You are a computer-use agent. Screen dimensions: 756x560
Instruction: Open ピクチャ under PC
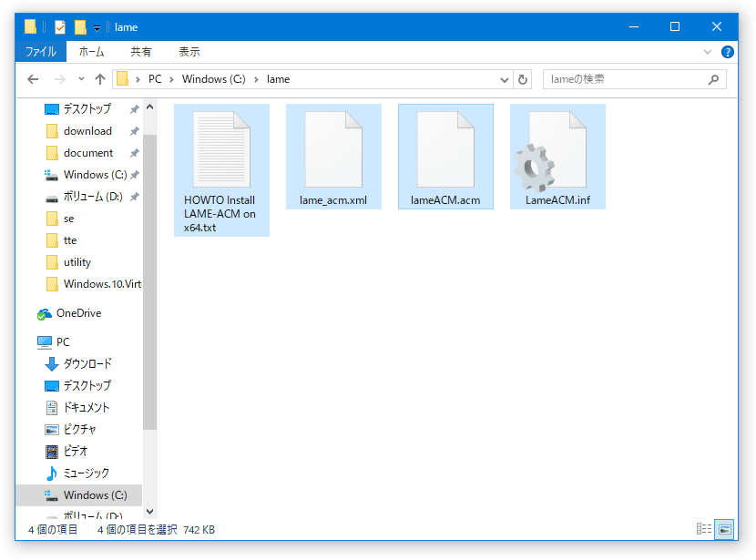79,430
